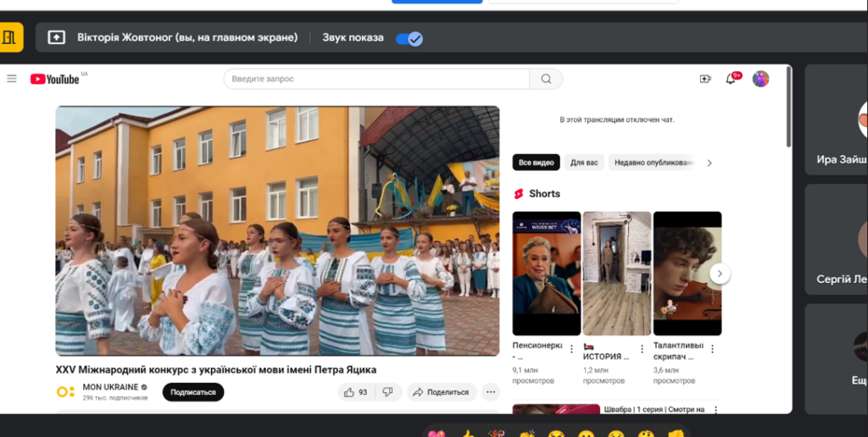Select the Для вас chip

pyautogui.click(x=583, y=163)
